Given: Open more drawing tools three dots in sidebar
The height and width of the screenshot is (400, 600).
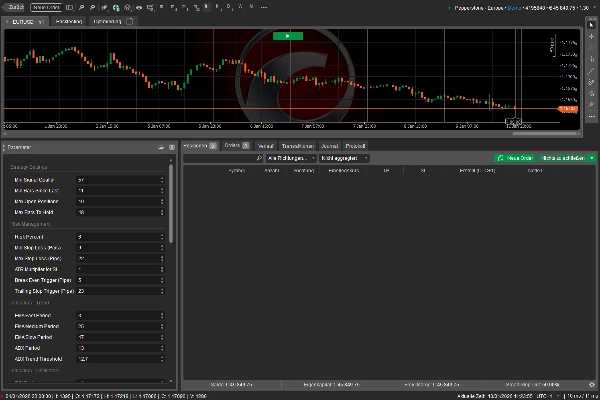Looking at the screenshot, I should [592, 116].
